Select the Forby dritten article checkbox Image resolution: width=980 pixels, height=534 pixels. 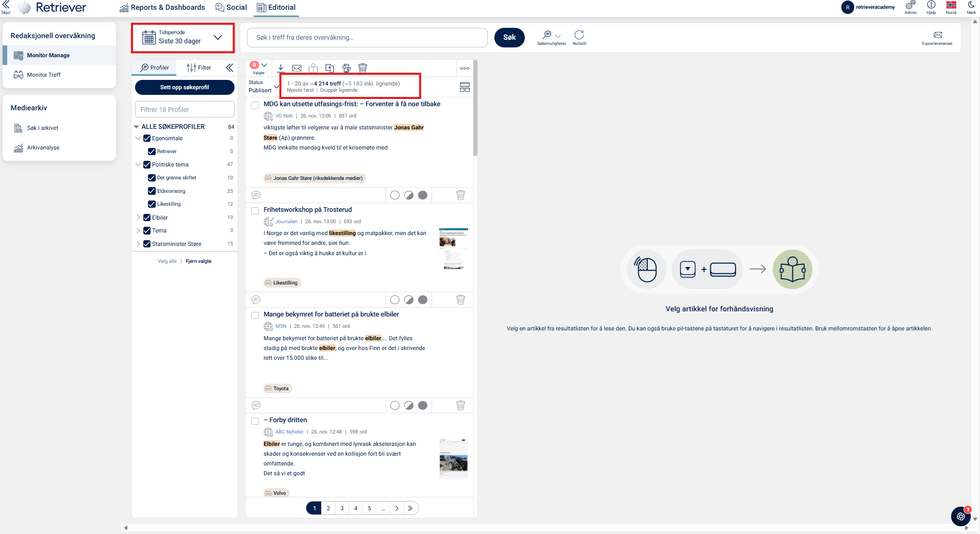[255, 421]
